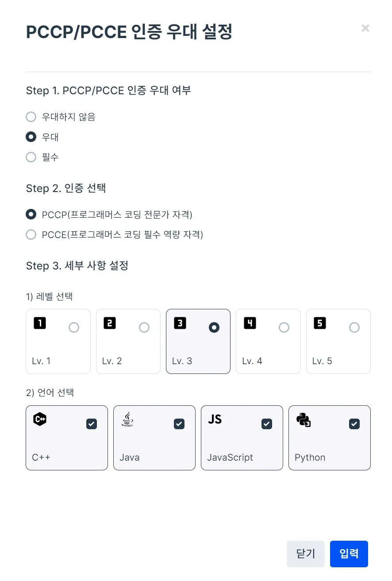Toggle the JavaScript checkbox off
This screenshot has height=581, width=392.
tap(267, 424)
